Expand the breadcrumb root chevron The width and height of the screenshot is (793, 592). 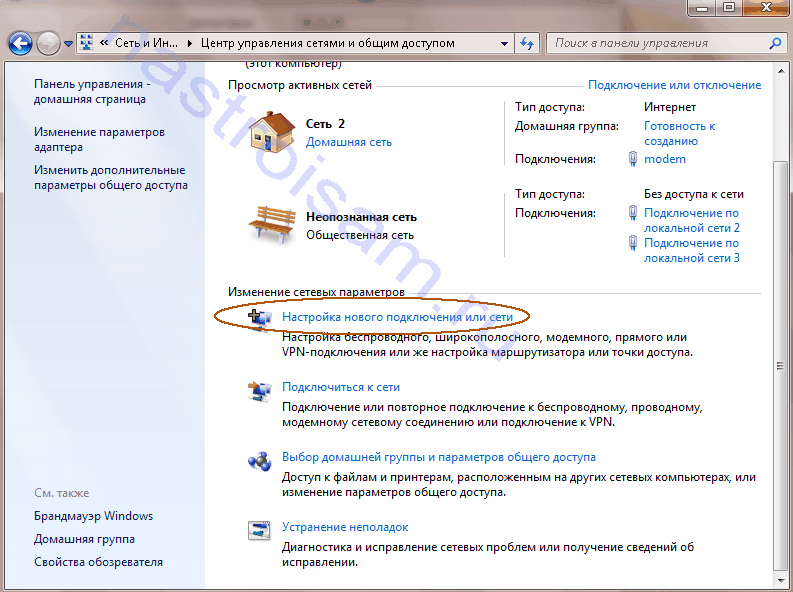103,44
